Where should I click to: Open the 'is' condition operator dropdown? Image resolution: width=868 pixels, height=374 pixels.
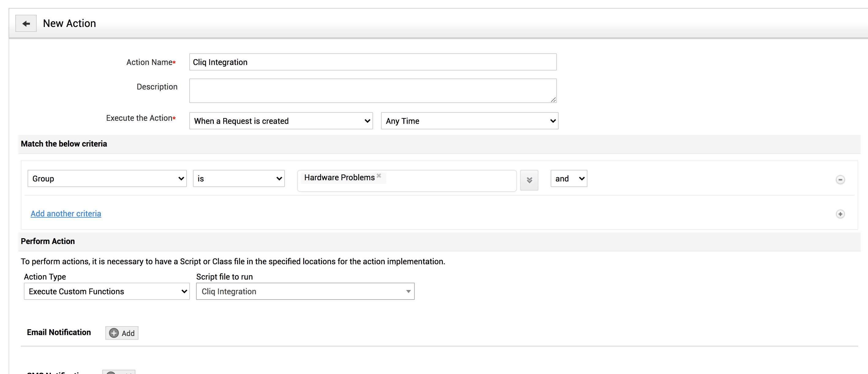point(239,179)
